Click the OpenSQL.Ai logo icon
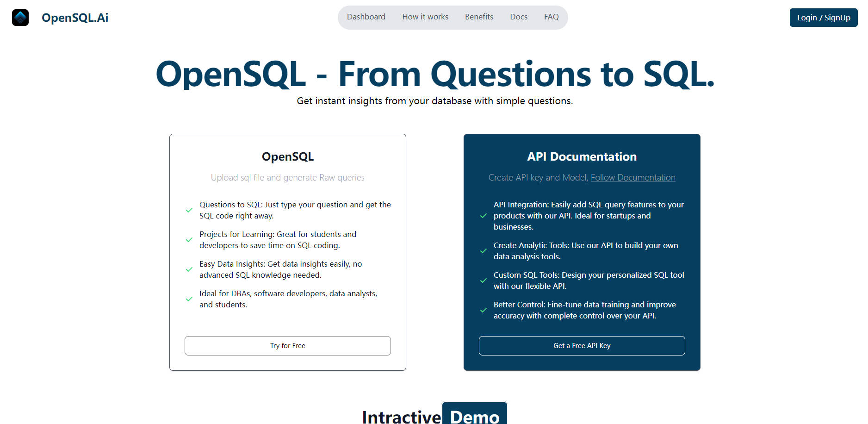 click(x=20, y=17)
